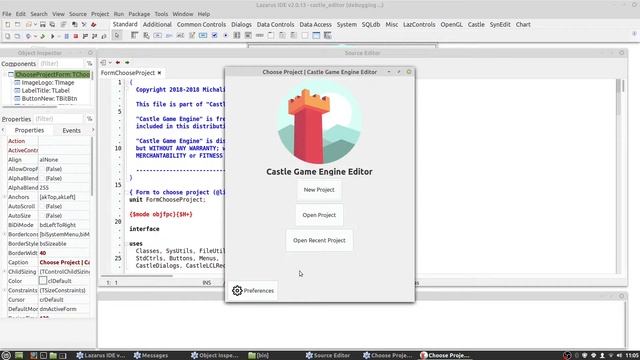The height and width of the screenshot is (360, 640).
Task: Select the component palette pointer tool
Action: 117,36
